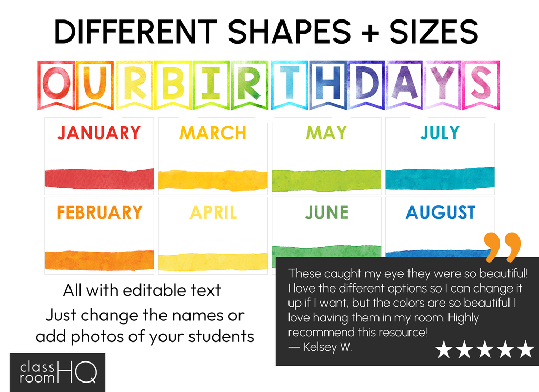Screen dimensions: 539x392
Task: Open the JANUARY birthday card
Action: 99,156
